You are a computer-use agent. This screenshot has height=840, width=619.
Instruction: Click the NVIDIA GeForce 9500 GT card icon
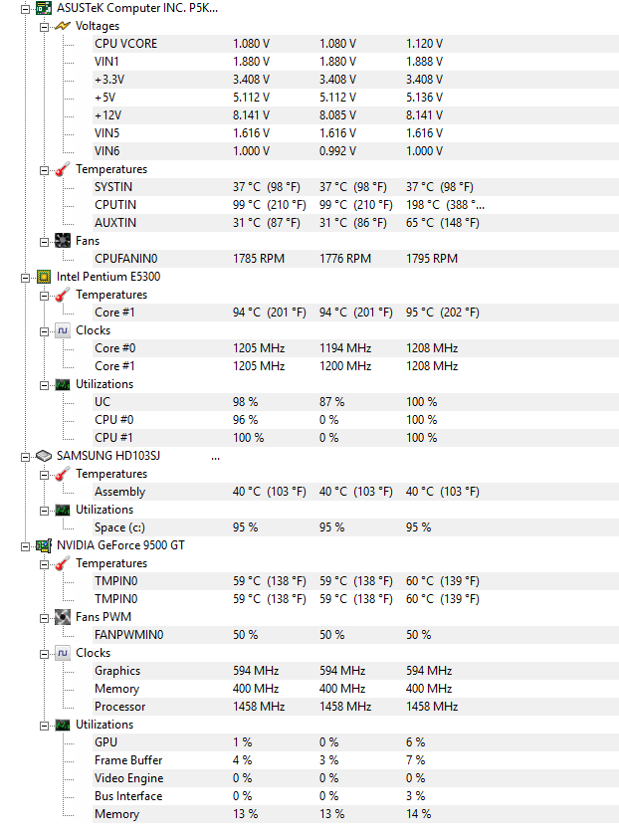pos(44,545)
